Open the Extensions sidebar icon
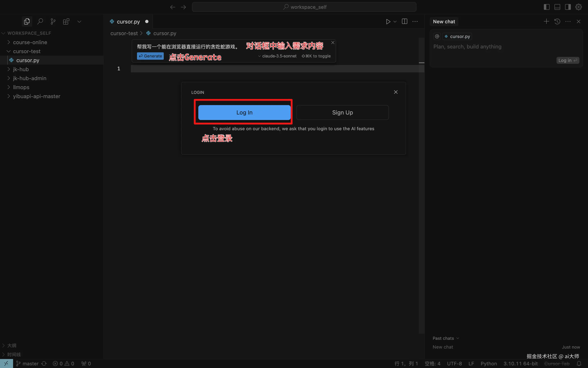 (66, 21)
